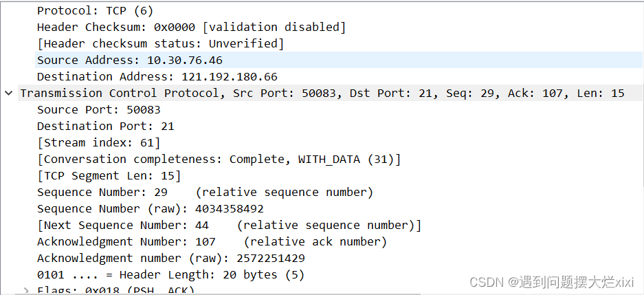Image resolution: width=644 pixels, height=295 pixels.
Task: Expand the Flags 0x018 row
Action: (26, 290)
